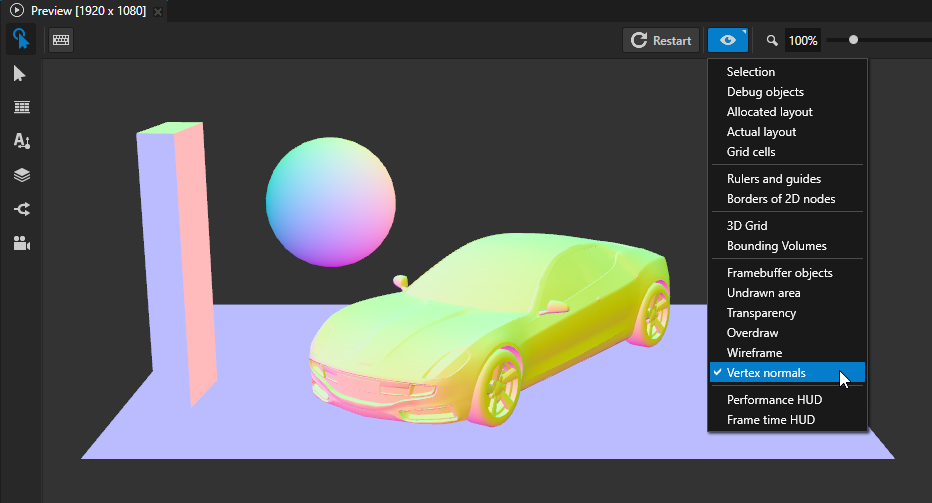This screenshot has width=932, height=503.
Task: Toggle the 3D Grid option
Action: pos(747,226)
